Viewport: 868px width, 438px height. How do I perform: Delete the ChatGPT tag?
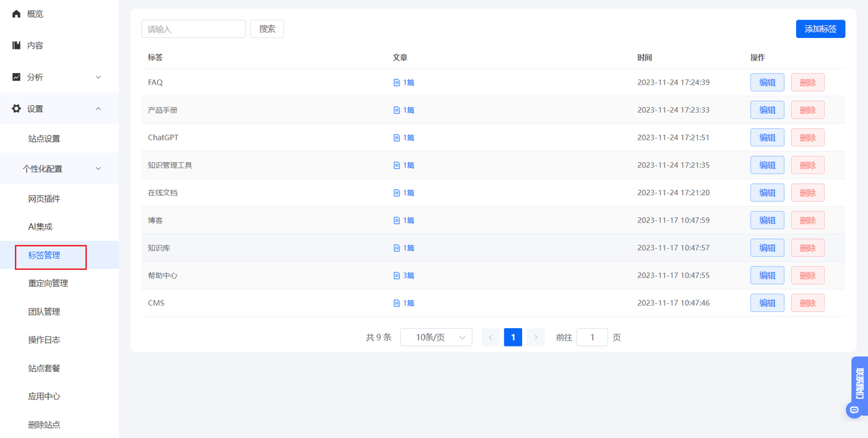pyautogui.click(x=808, y=138)
